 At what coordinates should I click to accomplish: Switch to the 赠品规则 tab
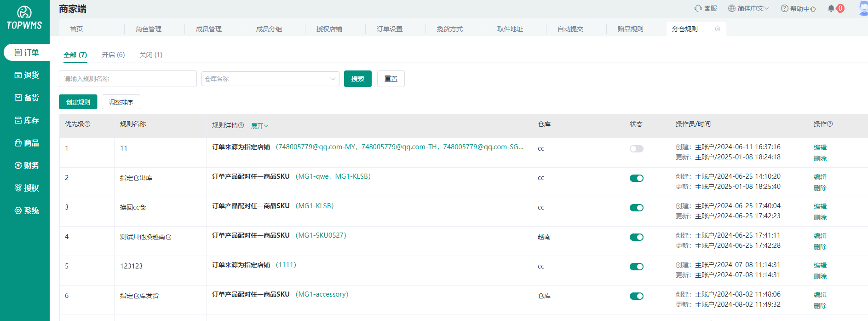(630, 29)
